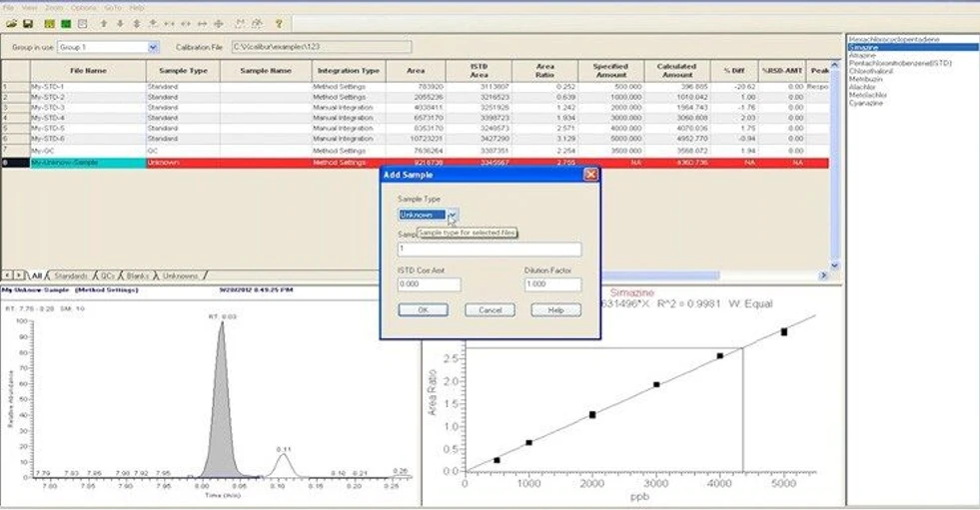Switch to the QCs tab
The height and width of the screenshot is (510, 980).
108,275
